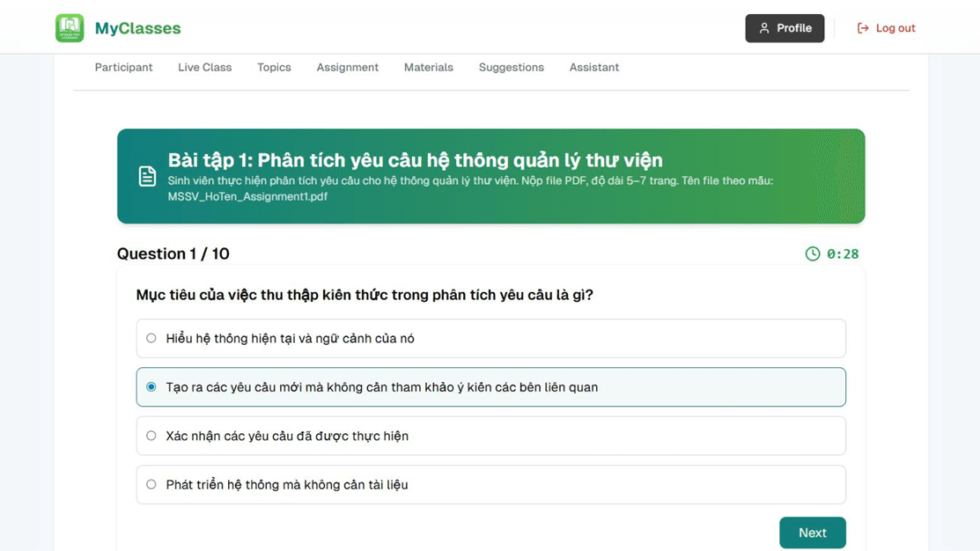The image size is (980, 551).
Task: Click answer text 'Phát triển hệ thống mà không cần tài liệu'
Action: tap(287, 485)
